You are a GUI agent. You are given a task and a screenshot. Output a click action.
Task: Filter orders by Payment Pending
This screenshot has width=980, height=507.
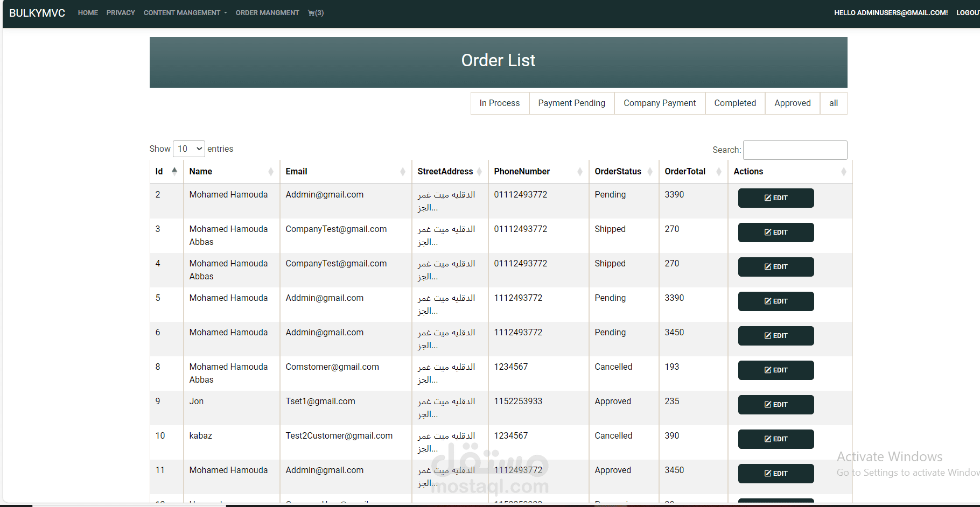tap(571, 103)
